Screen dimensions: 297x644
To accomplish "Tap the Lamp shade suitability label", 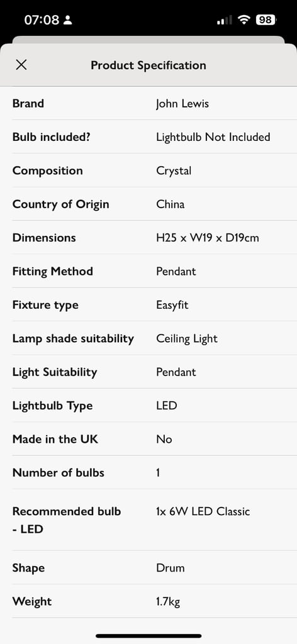I will tap(73, 339).
